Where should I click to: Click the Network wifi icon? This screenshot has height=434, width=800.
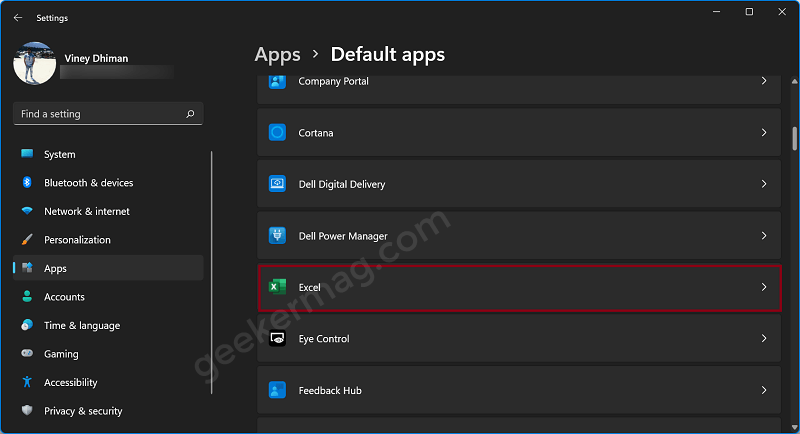click(27, 211)
